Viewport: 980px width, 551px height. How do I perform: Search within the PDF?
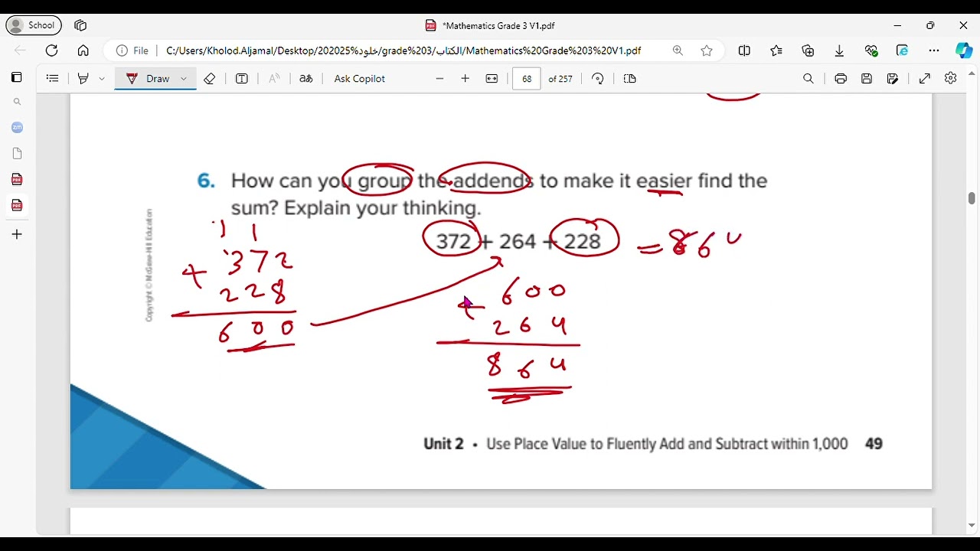pyautogui.click(x=808, y=79)
